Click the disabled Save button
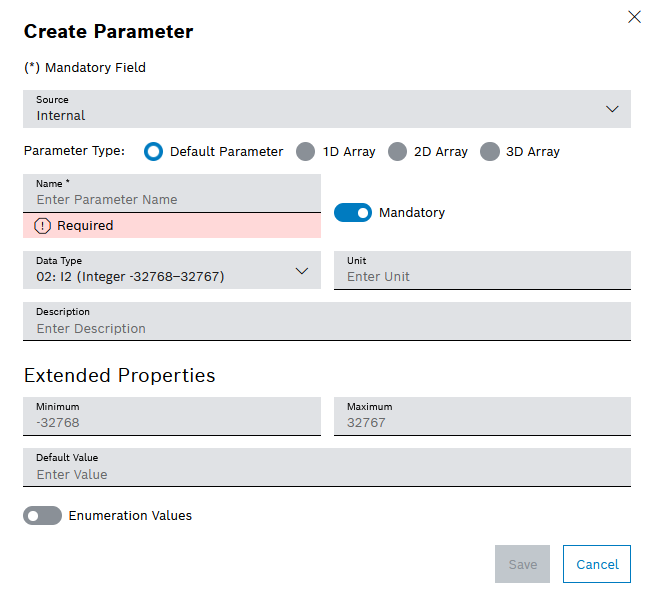 coord(522,564)
